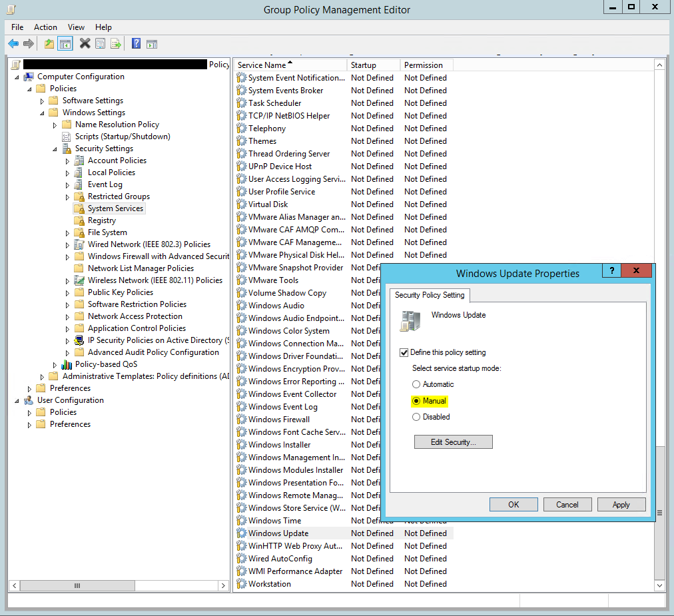Click the Export List toolbar icon

pyautogui.click(x=117, y=43)
